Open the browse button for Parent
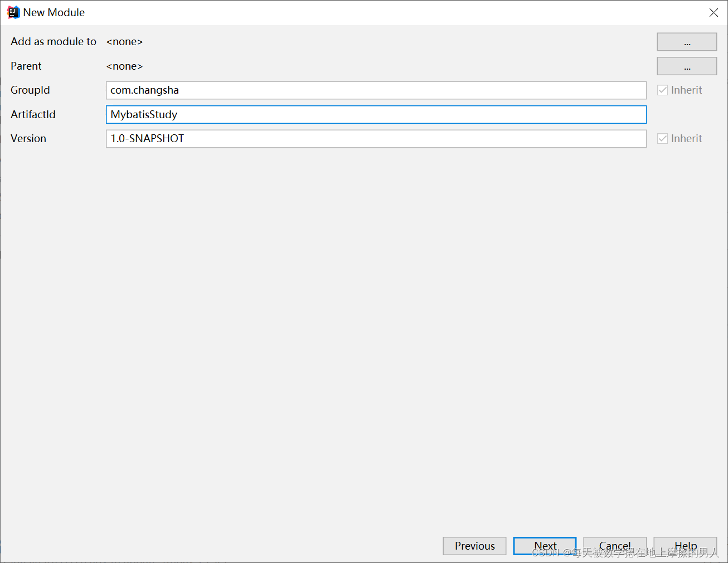Screen dimensions: 728x563 point(687,66)
